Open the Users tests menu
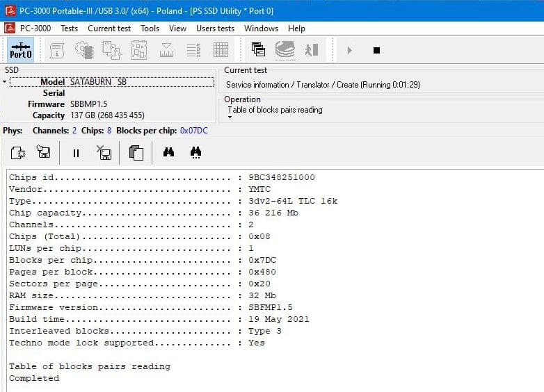The height and width of the screenshot is (392, 544). 215,28
